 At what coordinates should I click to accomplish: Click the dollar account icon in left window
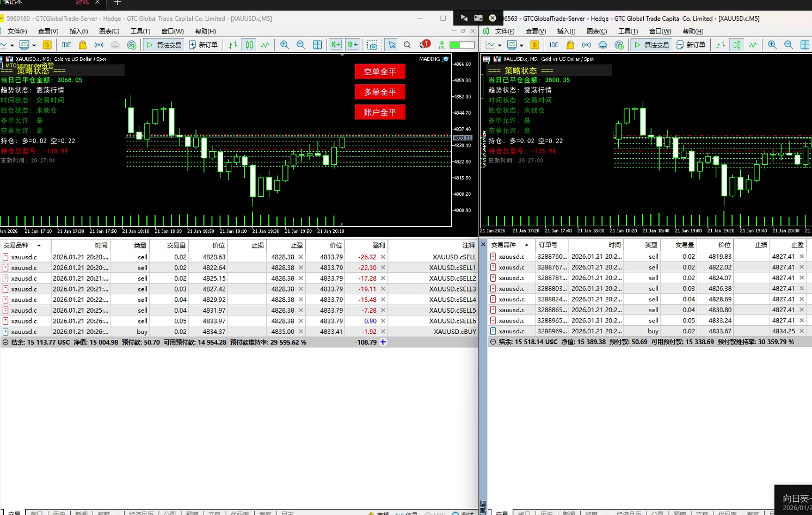tap(47, 45)
